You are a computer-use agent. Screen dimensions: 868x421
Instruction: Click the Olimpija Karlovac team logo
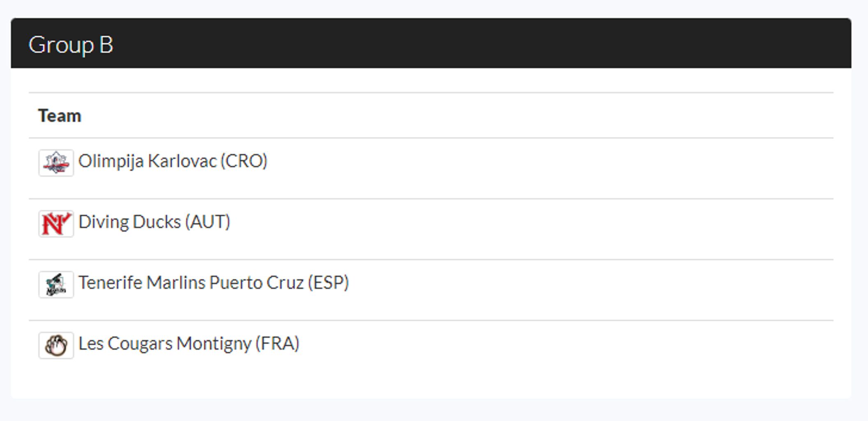click(x=56, y=163)
